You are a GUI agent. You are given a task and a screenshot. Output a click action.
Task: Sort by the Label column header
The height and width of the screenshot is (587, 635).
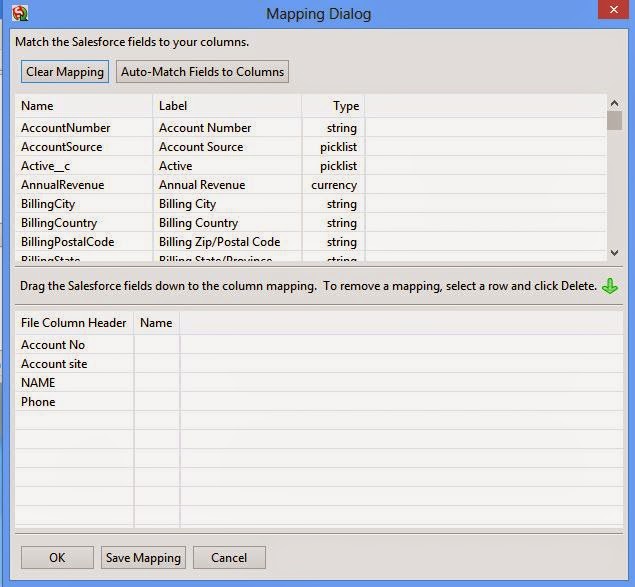(x=227, y=106)
